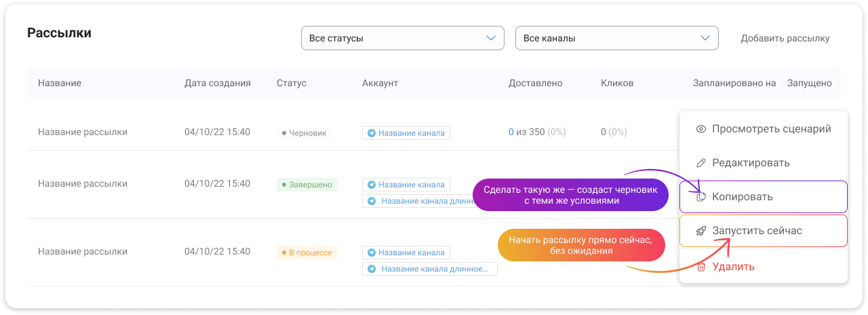Choose Удалить in the context menu
The width and height of the screenshot is (868, 315).
tap(733, 267)
